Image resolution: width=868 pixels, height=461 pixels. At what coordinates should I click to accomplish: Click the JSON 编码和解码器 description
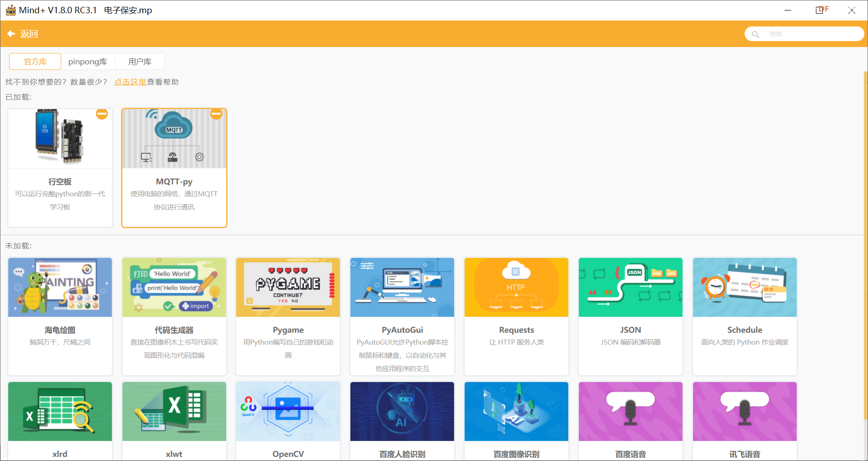pos(630,342)
